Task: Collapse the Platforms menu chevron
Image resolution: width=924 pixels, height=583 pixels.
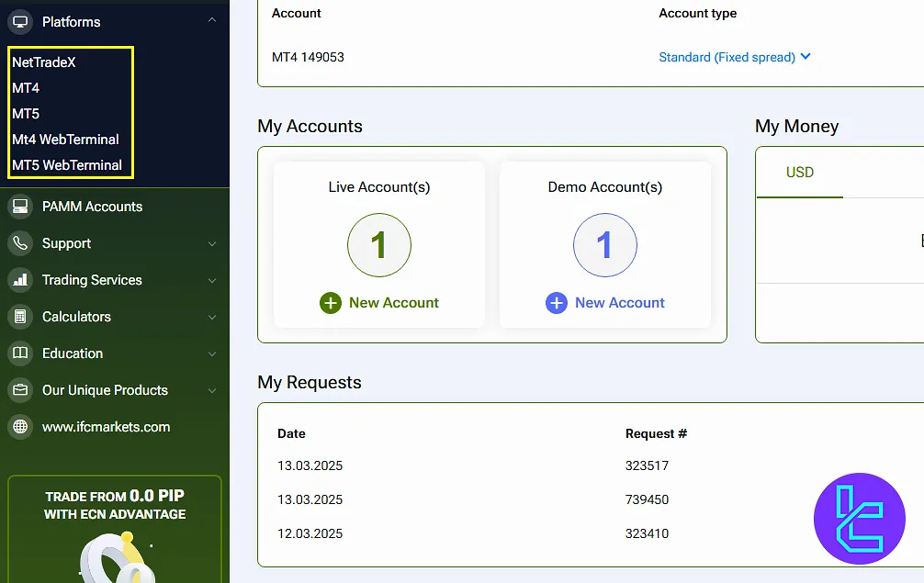Action: tap(212, 21)
